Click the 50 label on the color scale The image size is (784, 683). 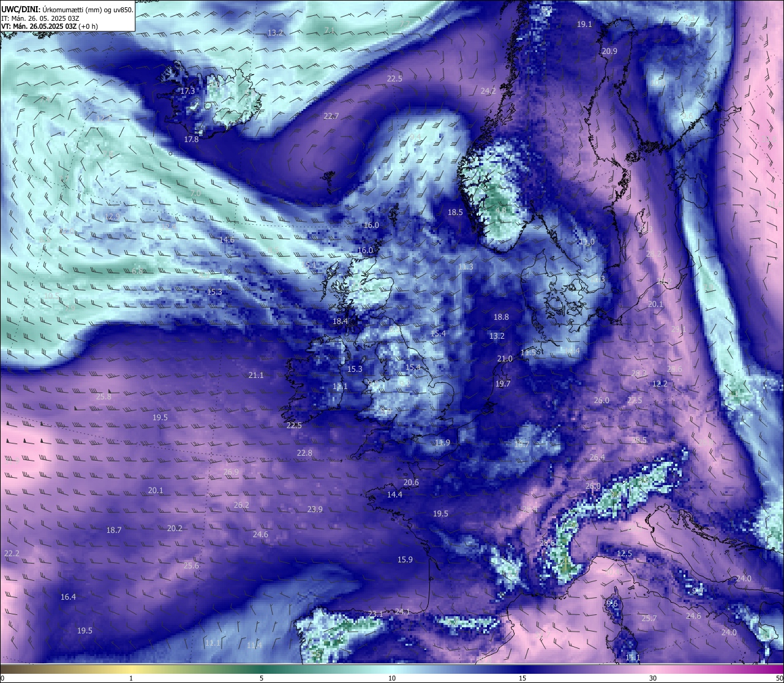pos(778,678)
